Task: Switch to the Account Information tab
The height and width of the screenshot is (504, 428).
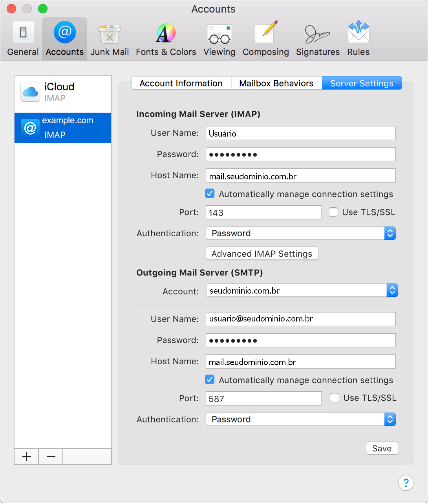Action: point(181,83)
